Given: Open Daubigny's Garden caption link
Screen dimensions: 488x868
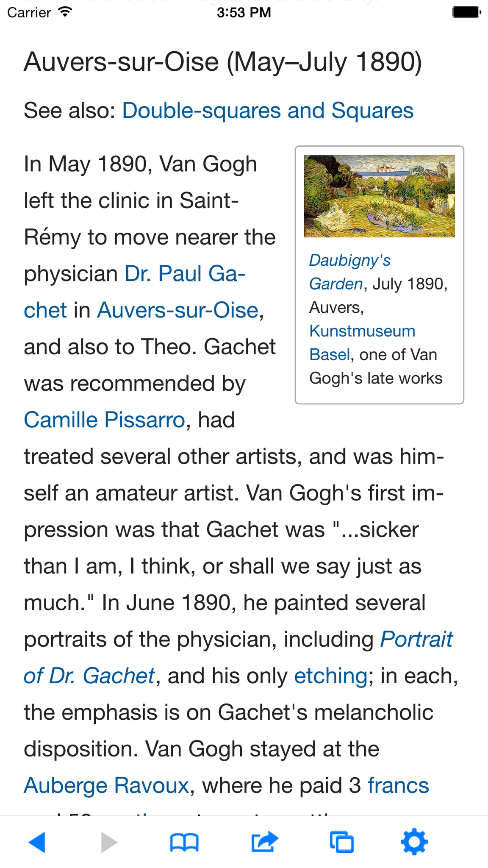Looking at the screenshot, I should 350,272.
